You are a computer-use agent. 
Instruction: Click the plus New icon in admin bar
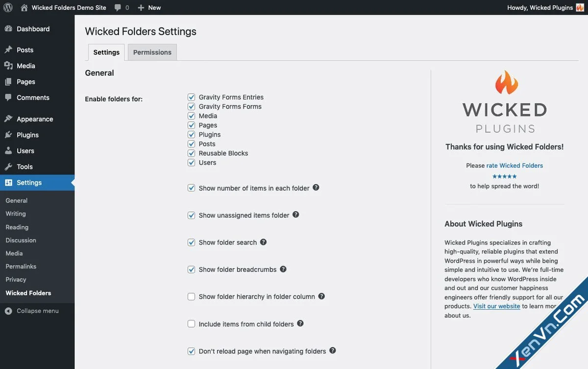pos(141,8)
